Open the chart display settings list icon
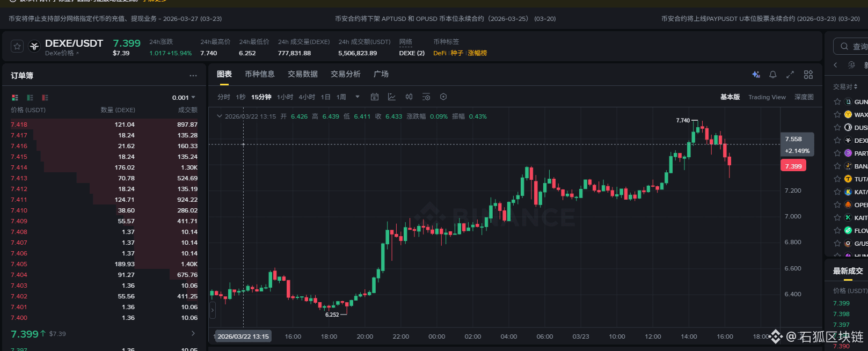Viewport: 868px width, 351px height. pos(426,97)
